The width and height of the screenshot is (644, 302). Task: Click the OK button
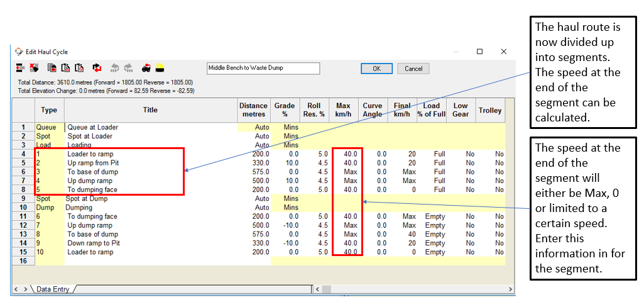376,69
